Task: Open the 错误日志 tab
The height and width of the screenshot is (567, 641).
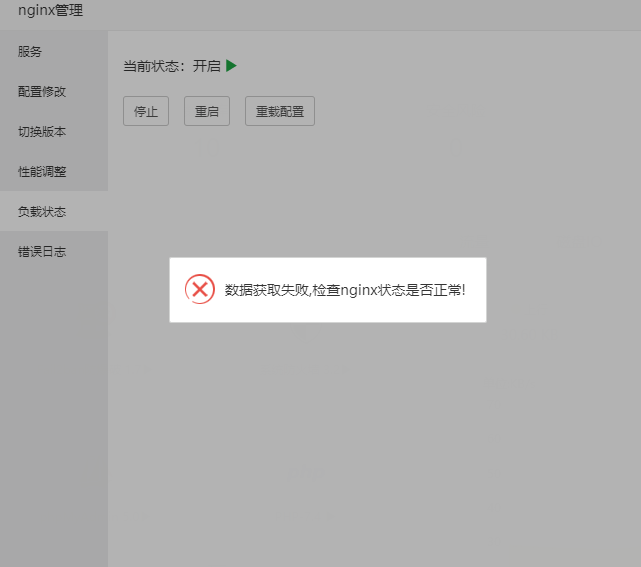Action: pyautogui.click(x=54, y=251)
